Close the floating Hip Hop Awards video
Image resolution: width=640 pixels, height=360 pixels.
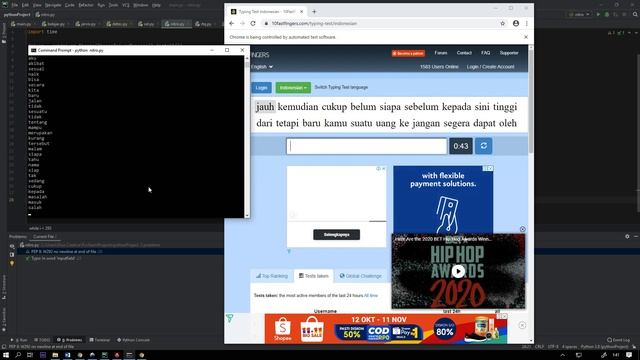[x=522, y=229]
